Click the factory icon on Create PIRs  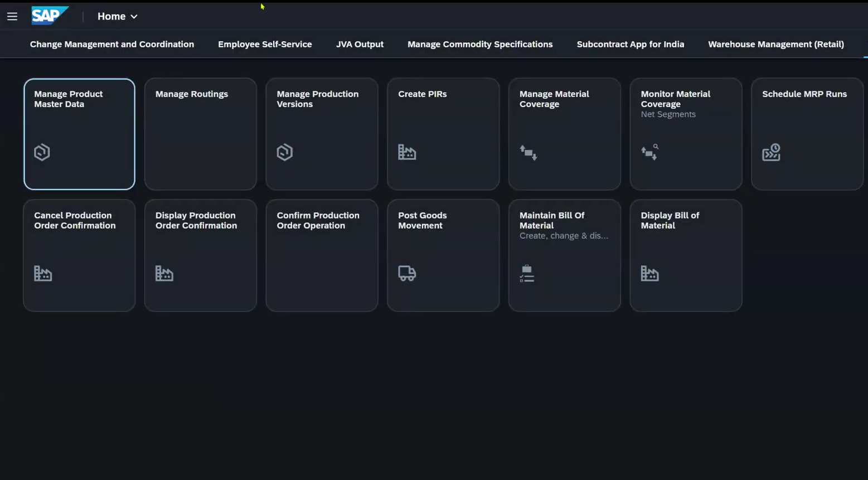pyautogui.click(x=407, y=152)
